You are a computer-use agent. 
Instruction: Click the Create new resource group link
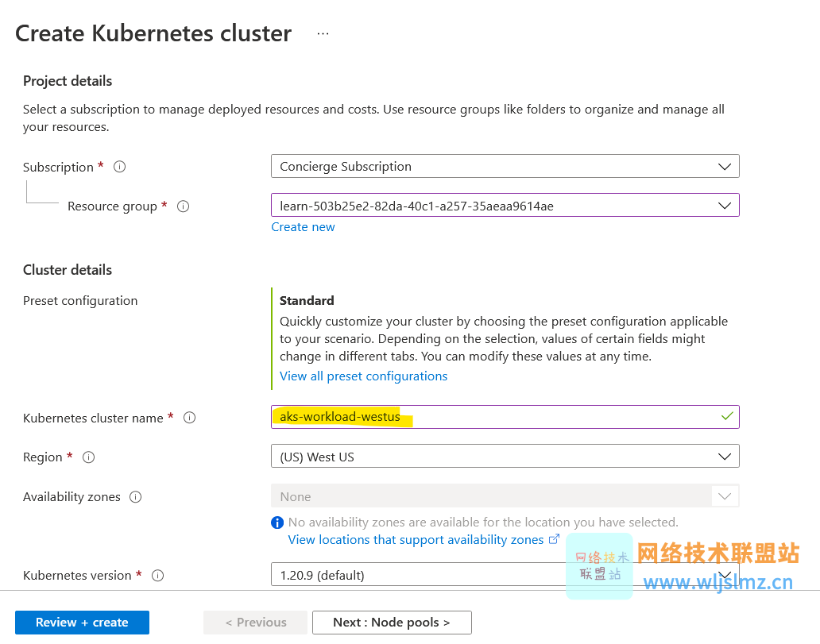tap(303, 227)
